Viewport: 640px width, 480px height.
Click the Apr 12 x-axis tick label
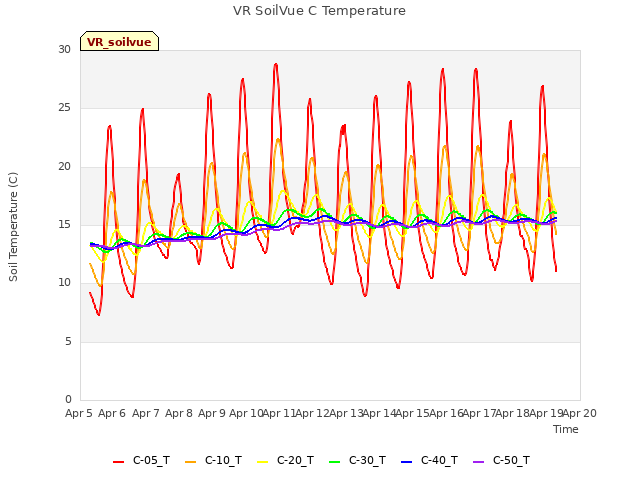click(x=313, y=413)
